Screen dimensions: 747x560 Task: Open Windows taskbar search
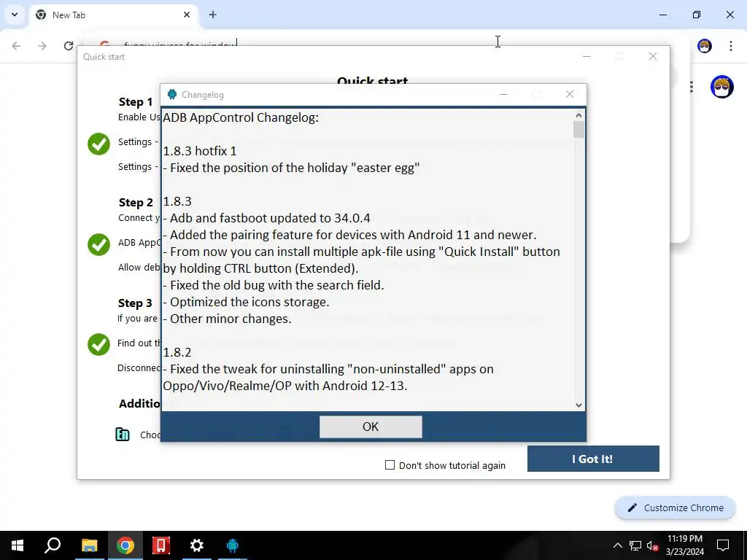pyautogui.click(x=53, y=545)
